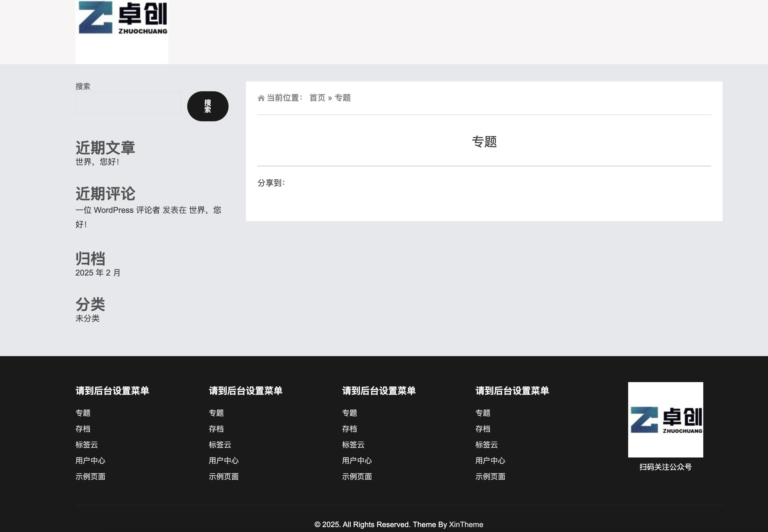The height and width of the screenshot is (532, 768).
Task: Click 示例页面 in the second footer menu column
Action: [224, 477]
